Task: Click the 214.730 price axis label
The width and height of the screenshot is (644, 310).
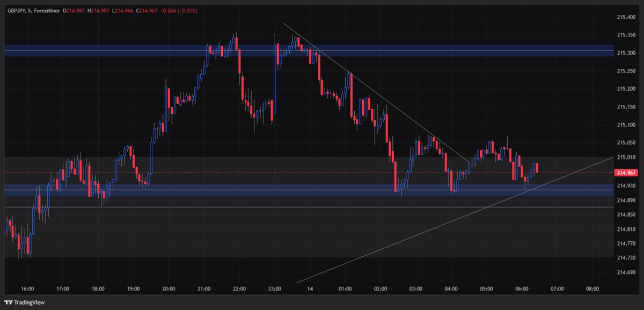Action: coord(627,258)
